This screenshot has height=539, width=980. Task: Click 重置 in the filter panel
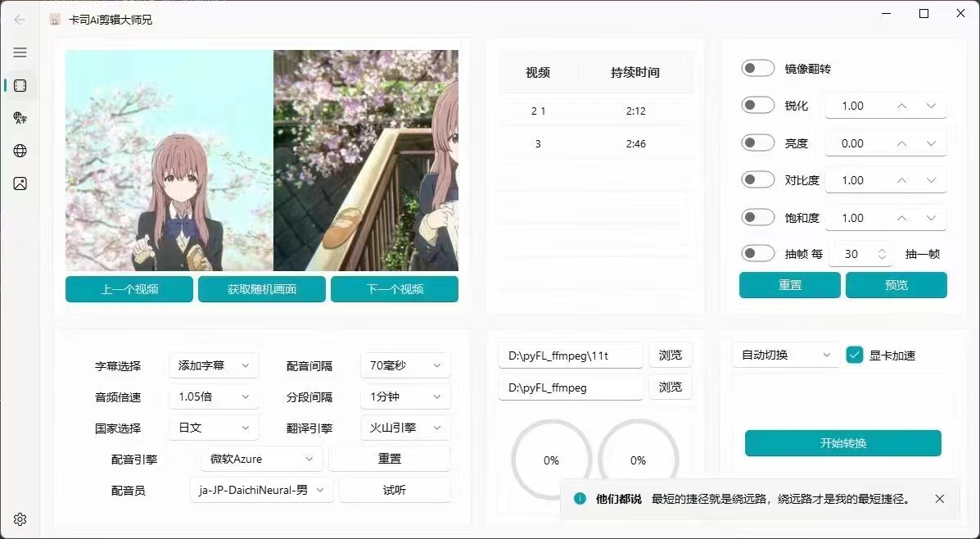pyautogui.click(x=790, y=284)
